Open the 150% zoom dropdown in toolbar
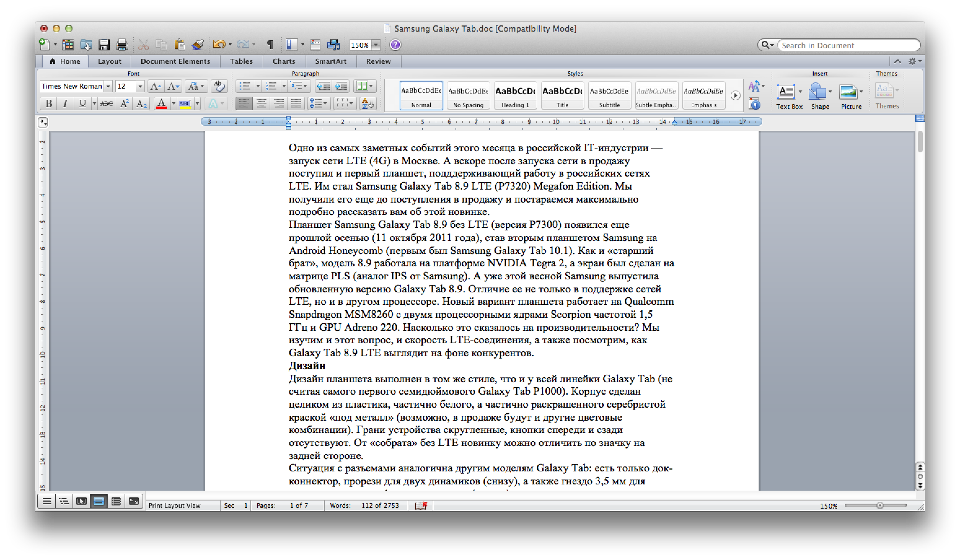 point(376,45)
